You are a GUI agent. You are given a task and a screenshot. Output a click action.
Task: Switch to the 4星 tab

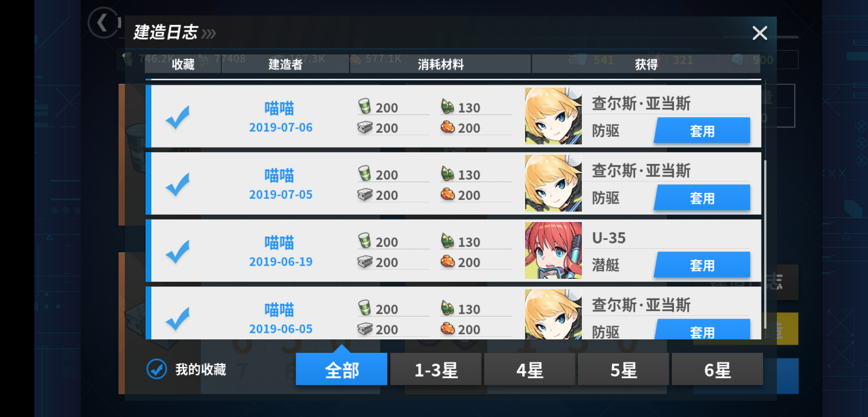tap(530, 369)
